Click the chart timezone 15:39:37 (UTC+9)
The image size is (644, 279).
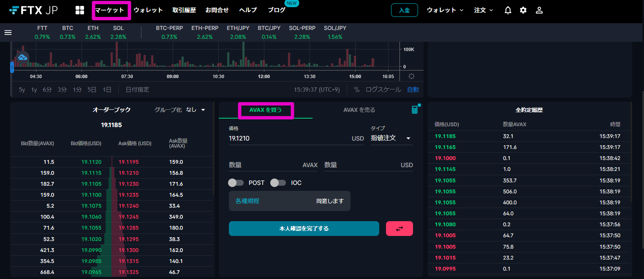pyautogui.click(x=318, y=89)
